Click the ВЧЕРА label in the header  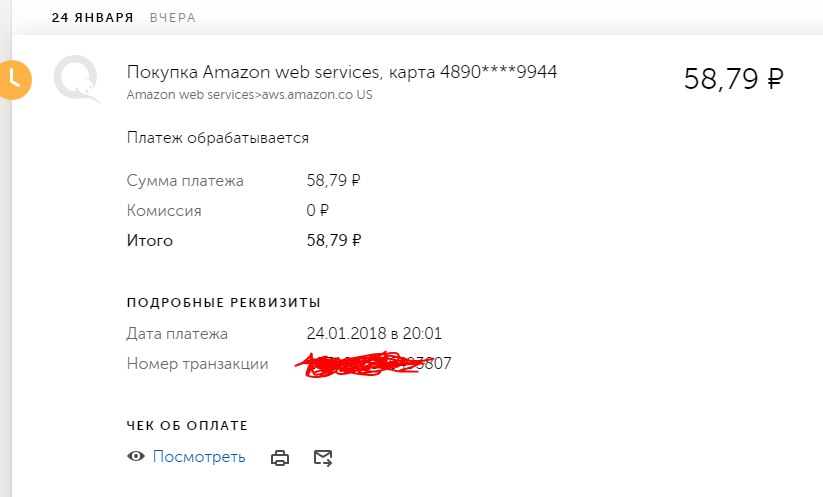click(172, 18)
